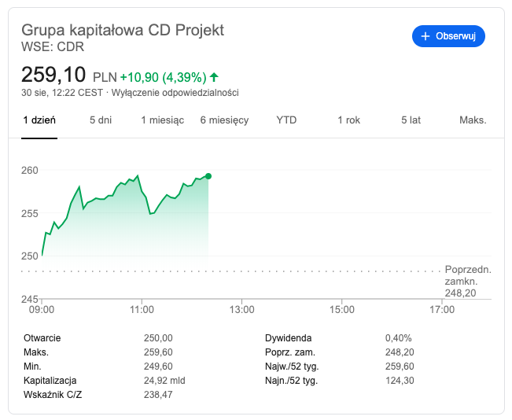Click the Najn./52 tyg. value 124,30
Image resolution: width=512 pixels, height=420 pixels.
point(400,381)
